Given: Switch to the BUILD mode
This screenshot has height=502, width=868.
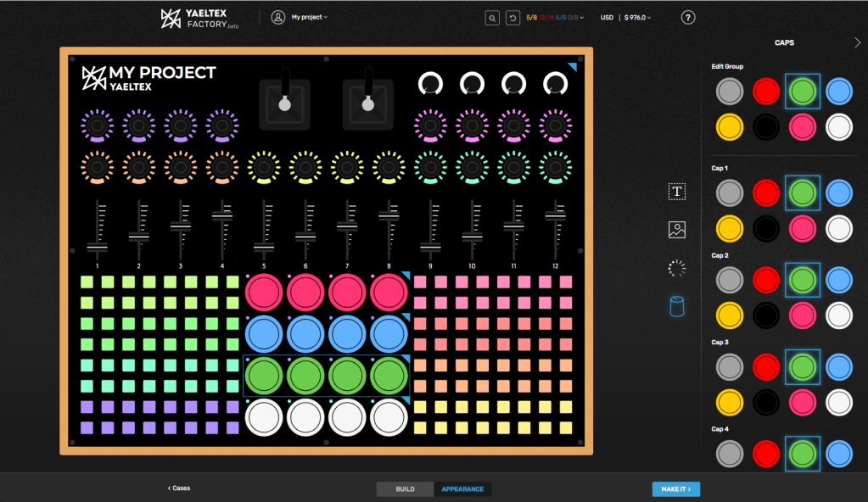Looking at the screenshot, I should pos(406,489).
